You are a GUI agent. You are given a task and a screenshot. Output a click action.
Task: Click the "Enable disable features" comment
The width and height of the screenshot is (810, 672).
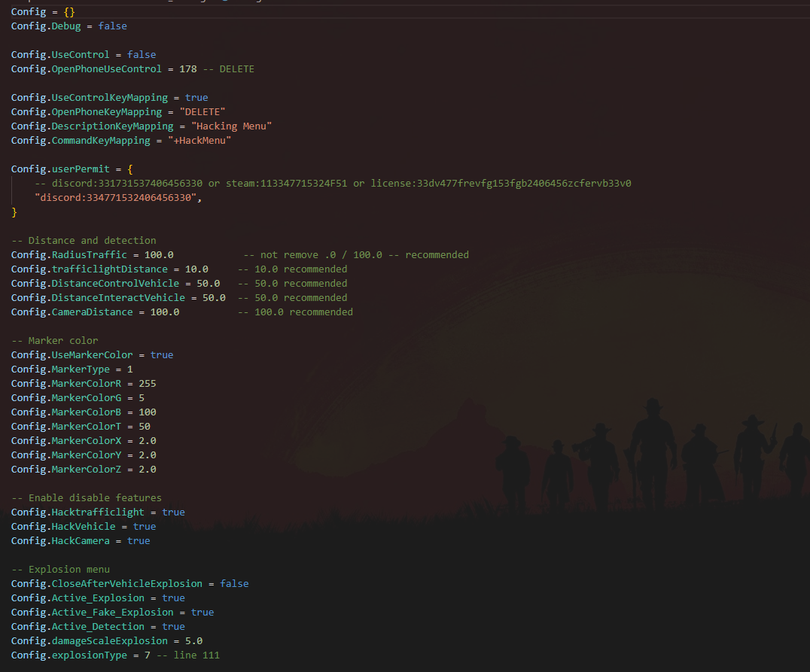tap(87, 498)
